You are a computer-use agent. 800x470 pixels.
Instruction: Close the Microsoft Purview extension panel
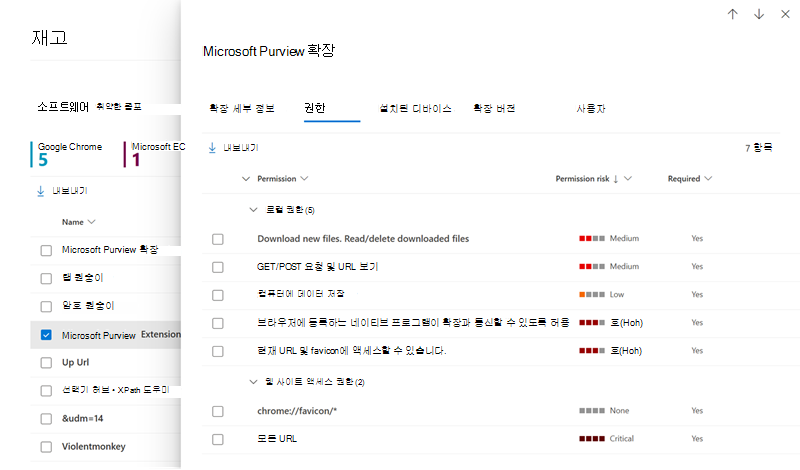[x=785, y=14]
